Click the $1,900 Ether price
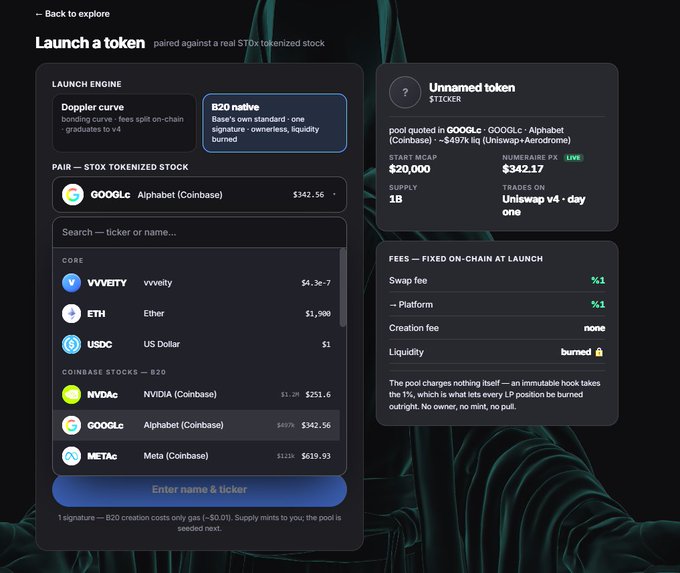The height and width of the screenshot is (573, 680). tap(318, 314)
